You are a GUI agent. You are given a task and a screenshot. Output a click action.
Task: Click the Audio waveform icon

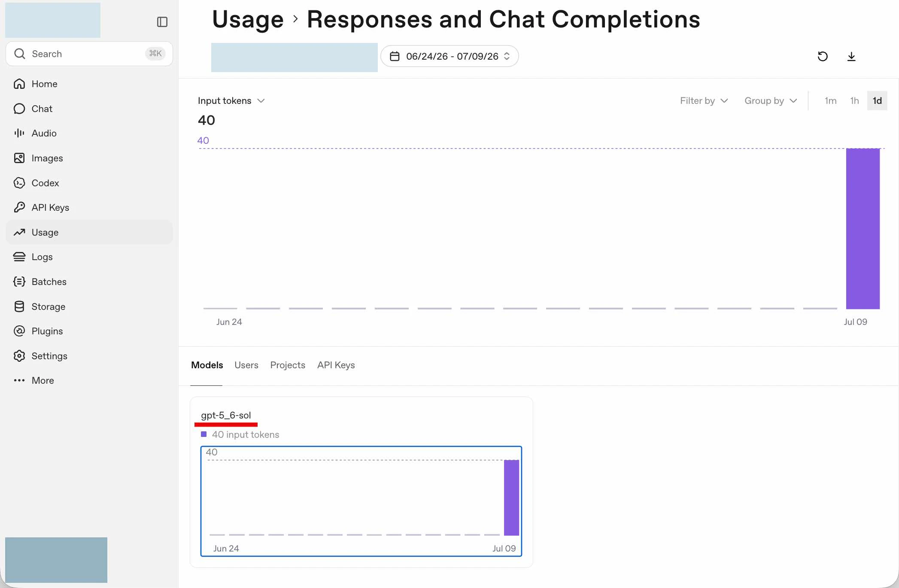(19, 133)
